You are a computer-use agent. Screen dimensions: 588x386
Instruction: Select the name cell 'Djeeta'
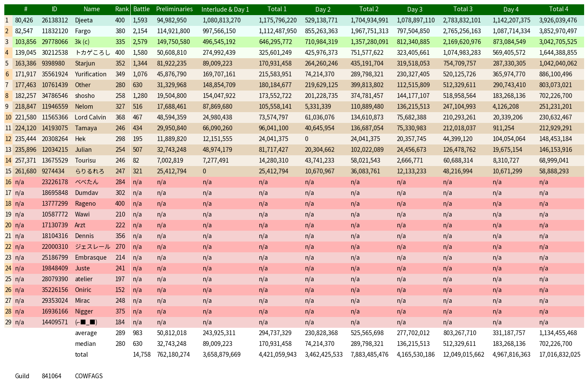(x=84, y=20)
